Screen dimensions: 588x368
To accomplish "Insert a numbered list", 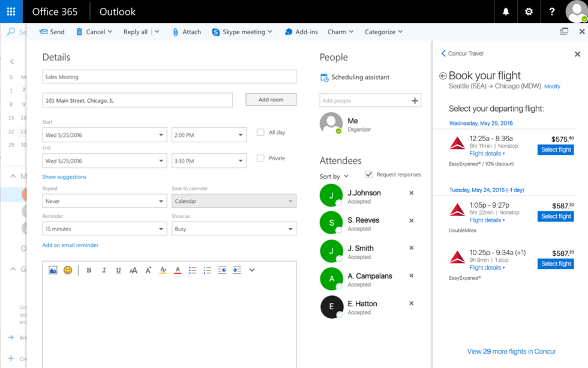I will click(x=208, y=270).
